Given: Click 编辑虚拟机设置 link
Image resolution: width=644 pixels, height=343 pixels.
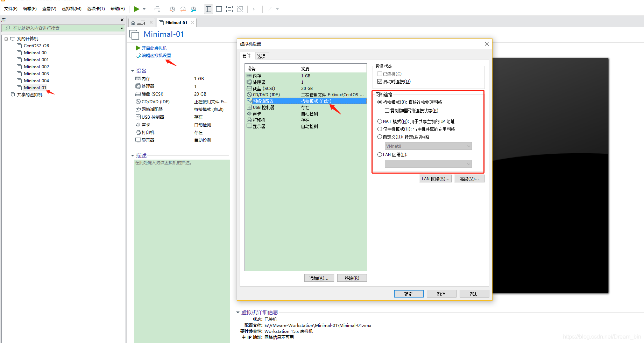Looking at the screenshot, I should (156, 56).
